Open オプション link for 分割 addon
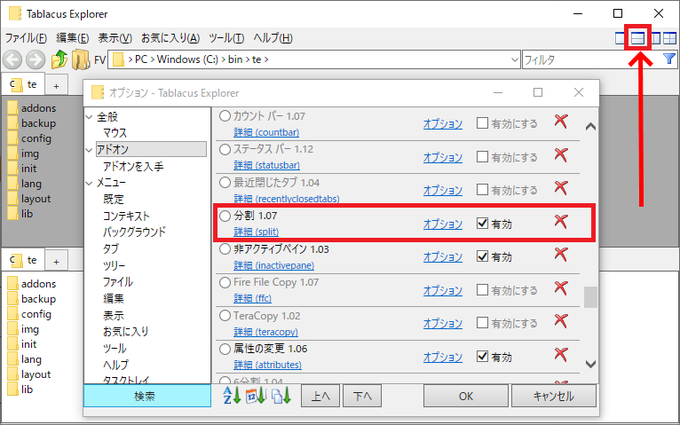Image resolution: width=680 pixels, height=425 pixels. point(443,224)
